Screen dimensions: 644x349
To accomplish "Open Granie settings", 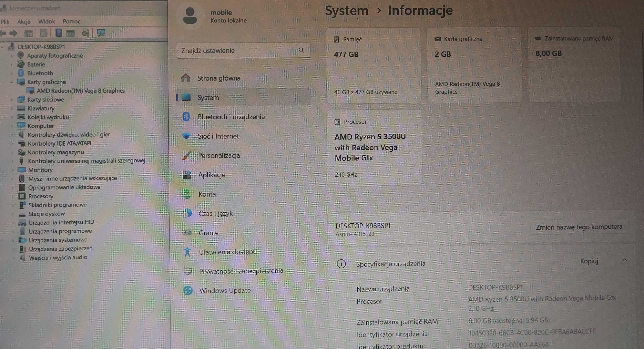I will coord(244,233).
